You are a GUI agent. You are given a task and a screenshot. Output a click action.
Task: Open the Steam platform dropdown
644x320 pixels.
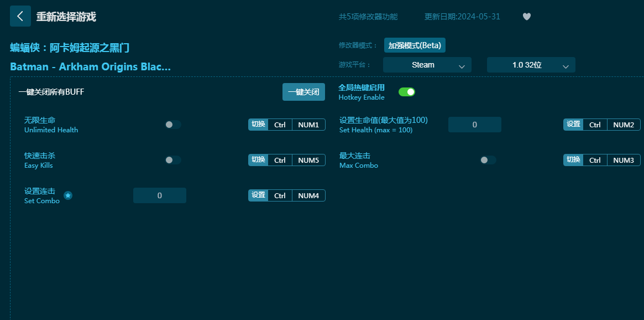coord(427,65)
